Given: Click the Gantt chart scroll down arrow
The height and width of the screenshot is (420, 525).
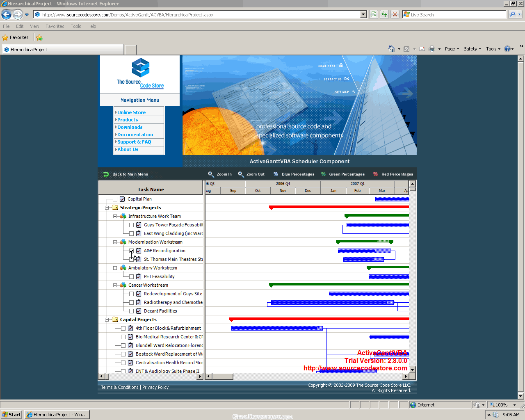Looking at the screenshot, I should click(x=413, y=370).
